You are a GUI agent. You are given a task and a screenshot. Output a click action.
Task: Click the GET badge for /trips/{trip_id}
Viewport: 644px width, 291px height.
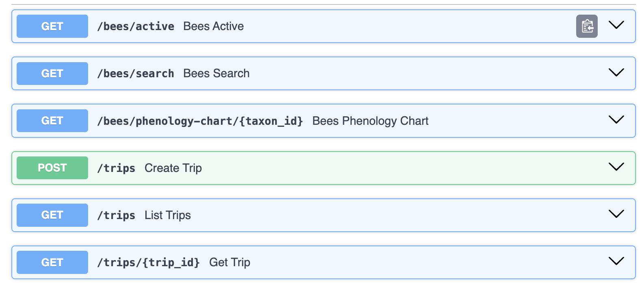(x=52, y=262)
